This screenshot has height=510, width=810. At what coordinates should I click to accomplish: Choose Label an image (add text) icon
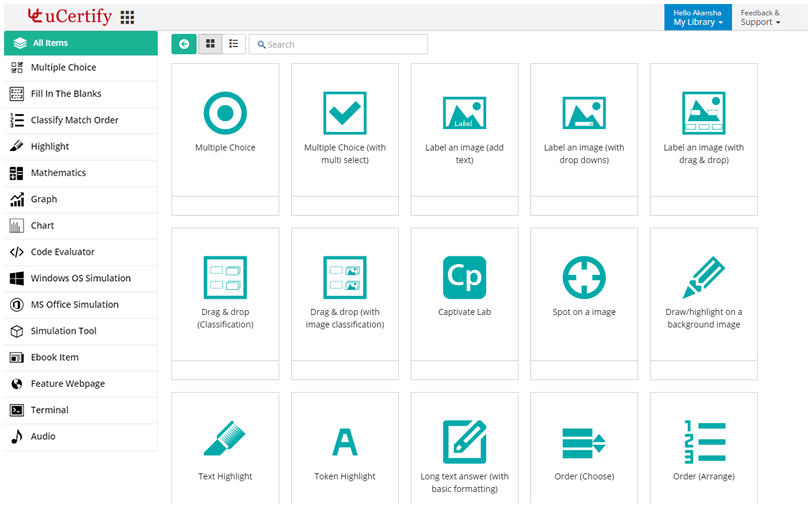[464, 113]
